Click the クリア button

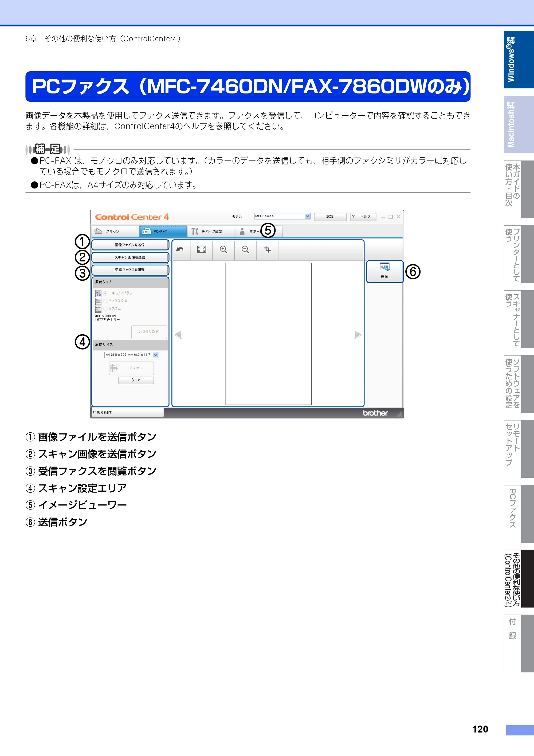point(136,380)
